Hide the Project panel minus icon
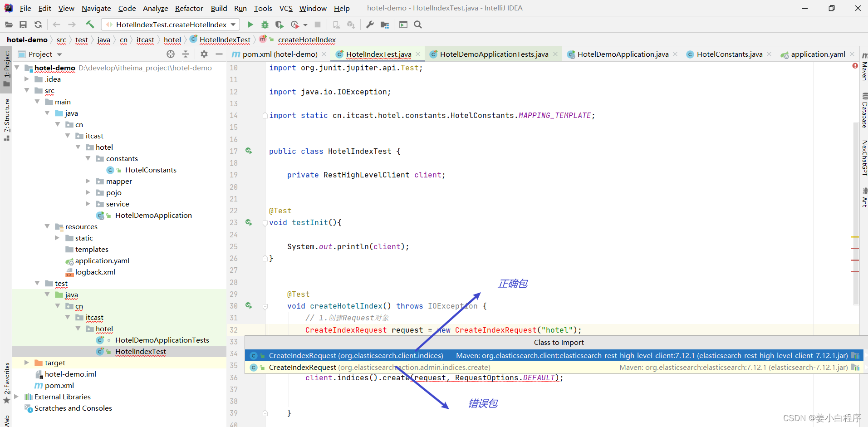The height and width of the screenshot is (427, 868). pyautogui.click(x=219, y=54)
